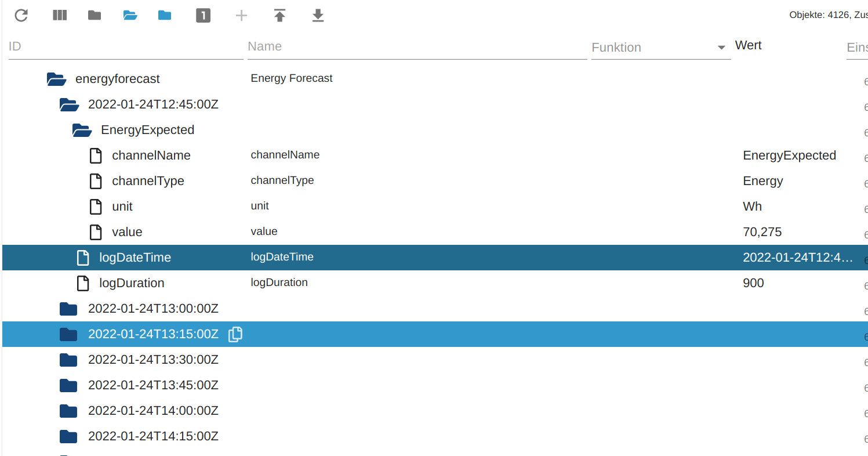Click the logDateTime file icon

(x=83, y=258)
